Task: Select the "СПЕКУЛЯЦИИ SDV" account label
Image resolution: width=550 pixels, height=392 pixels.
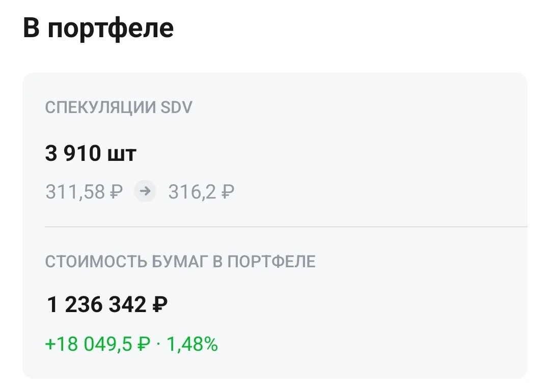Action: pos(119,107)
